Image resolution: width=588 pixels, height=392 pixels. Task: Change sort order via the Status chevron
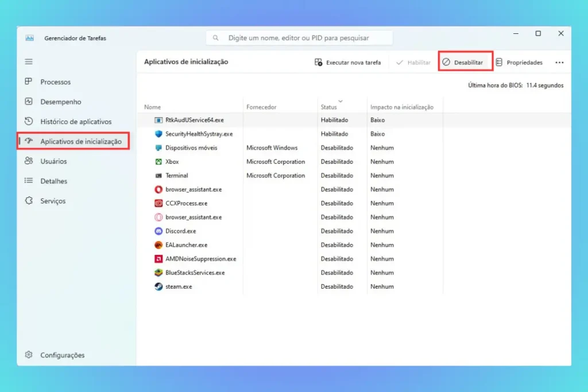click(x=340, y=100)
